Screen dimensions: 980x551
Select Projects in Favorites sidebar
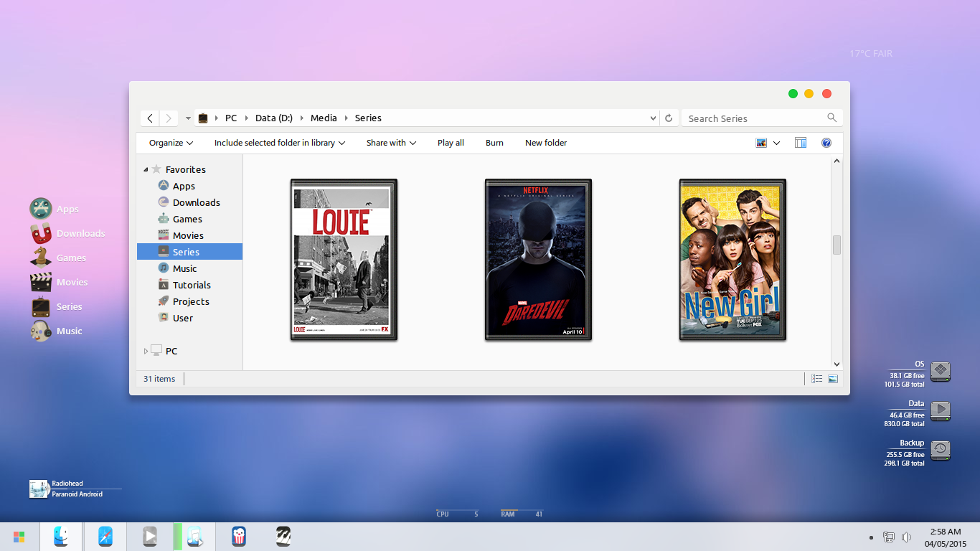tap(189, 301)
